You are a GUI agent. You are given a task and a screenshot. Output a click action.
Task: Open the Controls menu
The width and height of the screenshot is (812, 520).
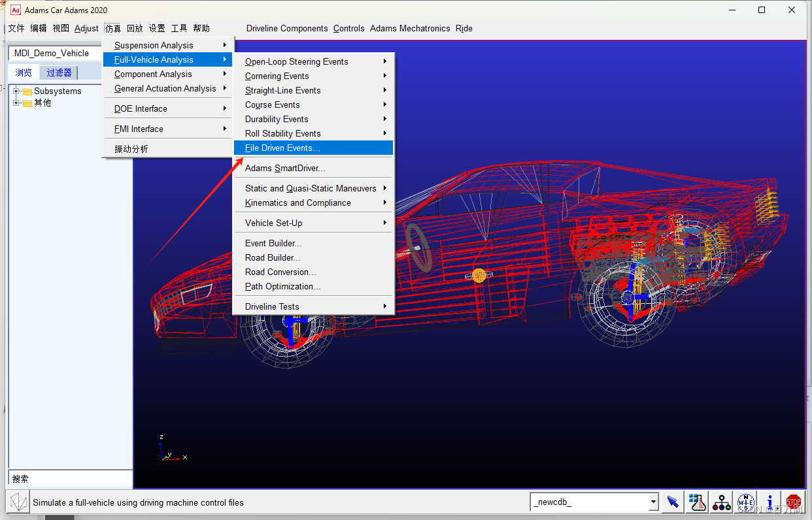tap(349, 28)
